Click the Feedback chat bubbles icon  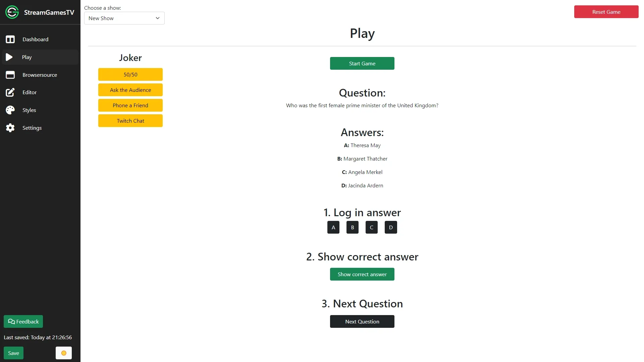pos(11,322)
